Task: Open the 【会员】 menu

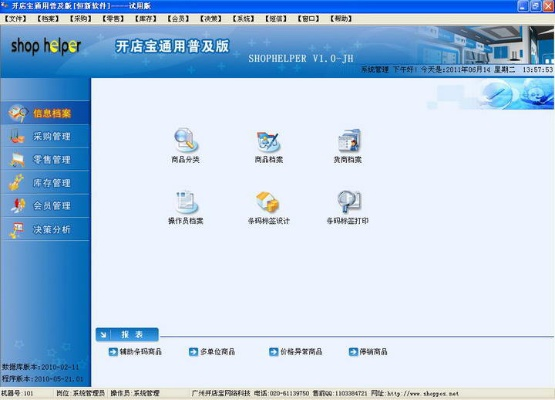Action: [x=178, y=18]
